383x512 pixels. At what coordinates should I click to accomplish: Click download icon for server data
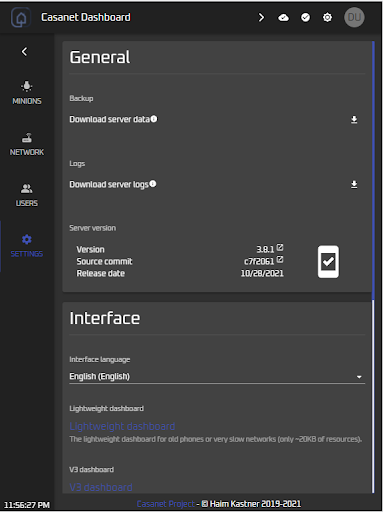point(354,120)
